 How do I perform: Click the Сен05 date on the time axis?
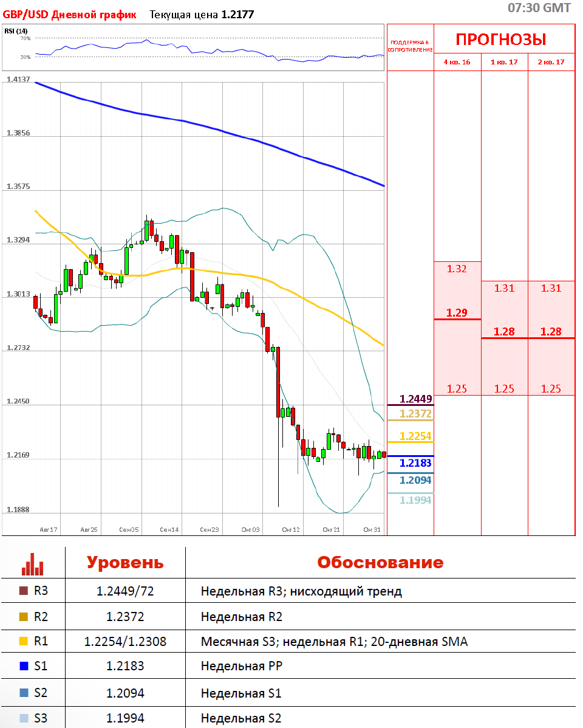(x=129, y=530)
